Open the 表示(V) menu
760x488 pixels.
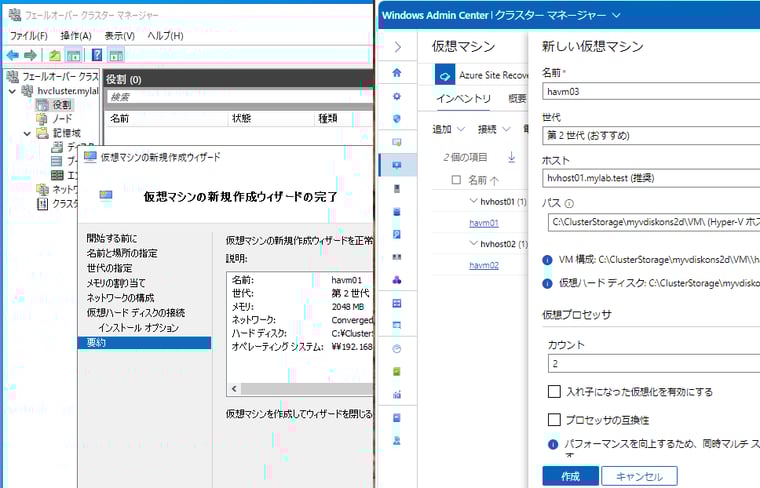click(119, 36)
